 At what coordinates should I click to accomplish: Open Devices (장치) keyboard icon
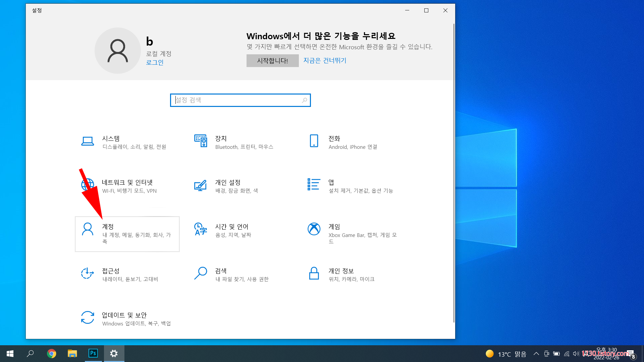pyautogui.click(x=201, y=141)
